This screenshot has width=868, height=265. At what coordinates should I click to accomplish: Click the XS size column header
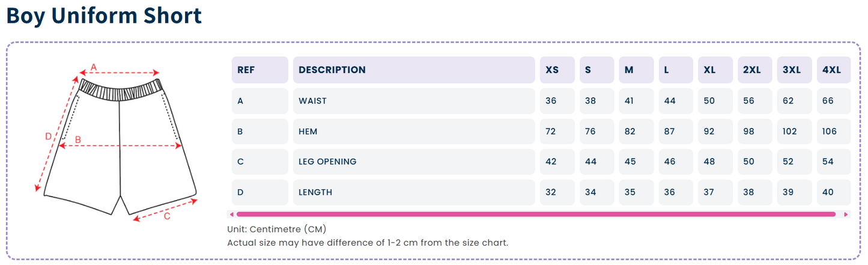click(x=557, y=70)
